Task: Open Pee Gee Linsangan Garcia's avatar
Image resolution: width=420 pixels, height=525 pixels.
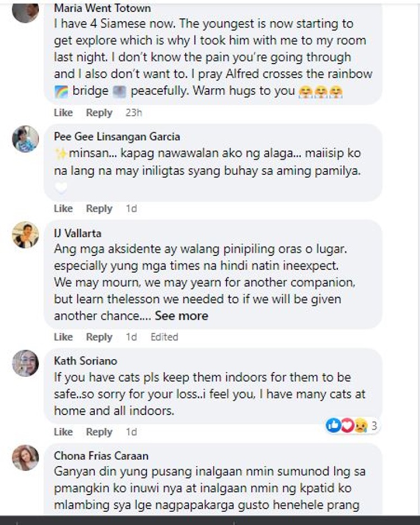Action: pyautogui.click(x=25, y=139)
